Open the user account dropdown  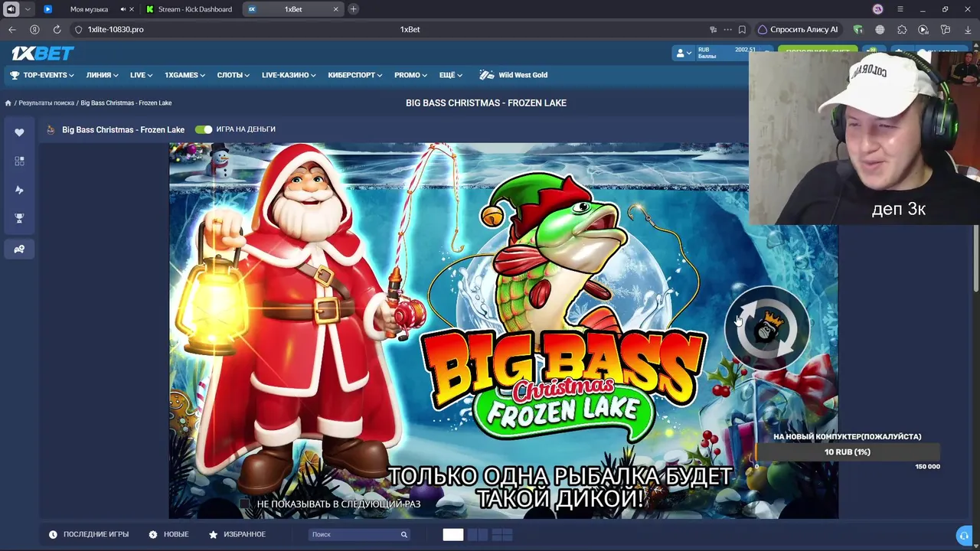[x=683, y=53]
